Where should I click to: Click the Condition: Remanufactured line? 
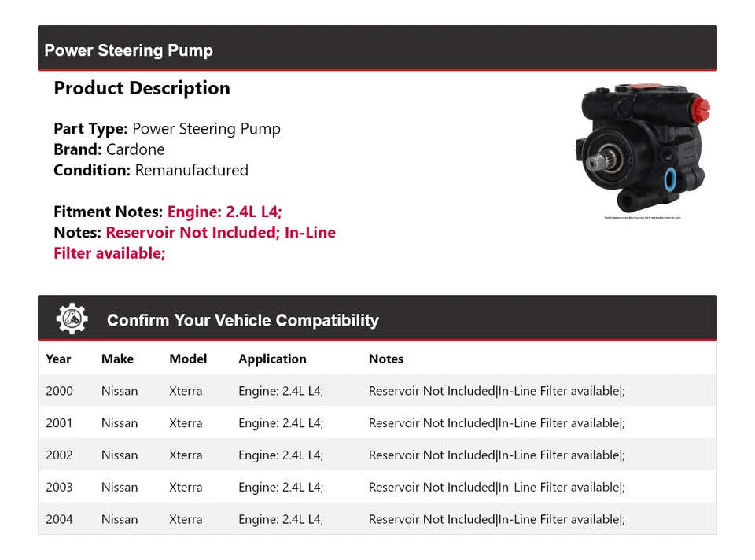151,170
